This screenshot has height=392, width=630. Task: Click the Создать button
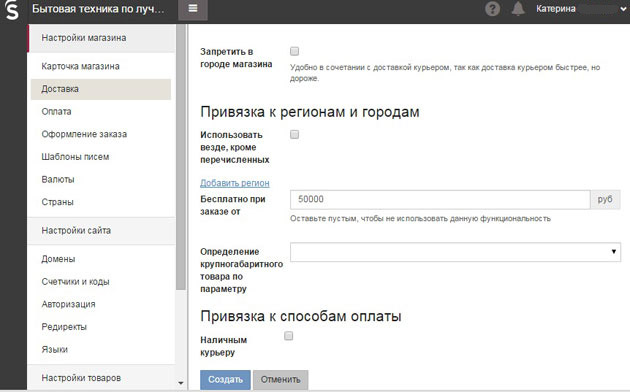pyautogui.click(x=225, y=380)
